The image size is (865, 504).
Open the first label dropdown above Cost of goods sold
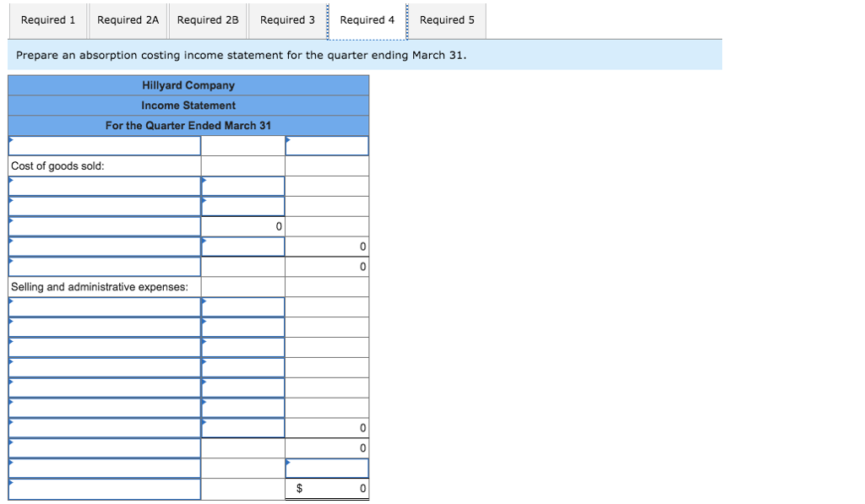pos(104,145)
